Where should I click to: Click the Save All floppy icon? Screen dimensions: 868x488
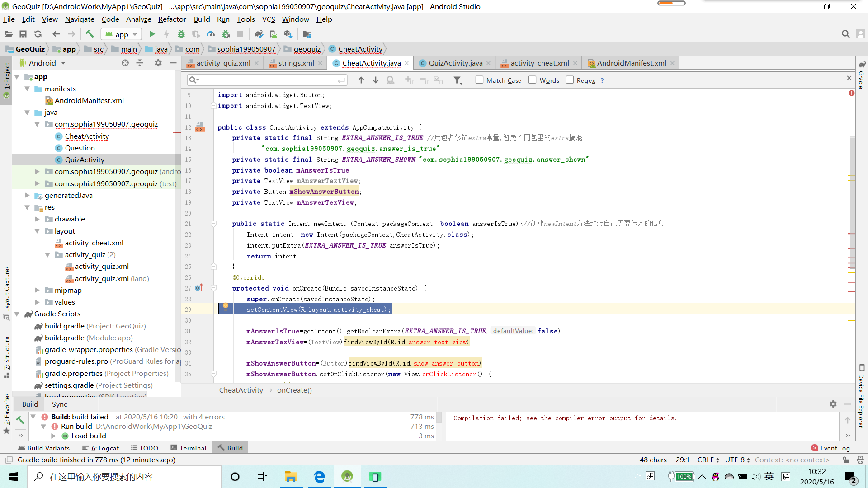coord(23,34)
